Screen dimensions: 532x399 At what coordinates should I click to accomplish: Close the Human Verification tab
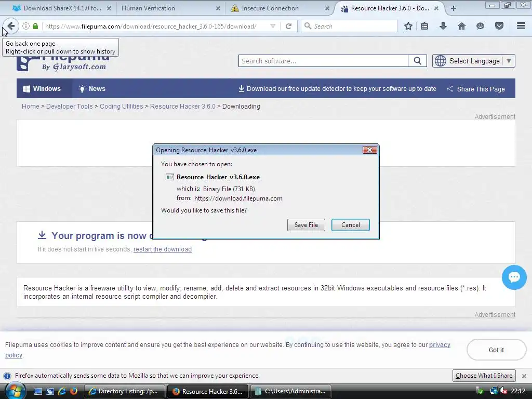coord(218,8)
